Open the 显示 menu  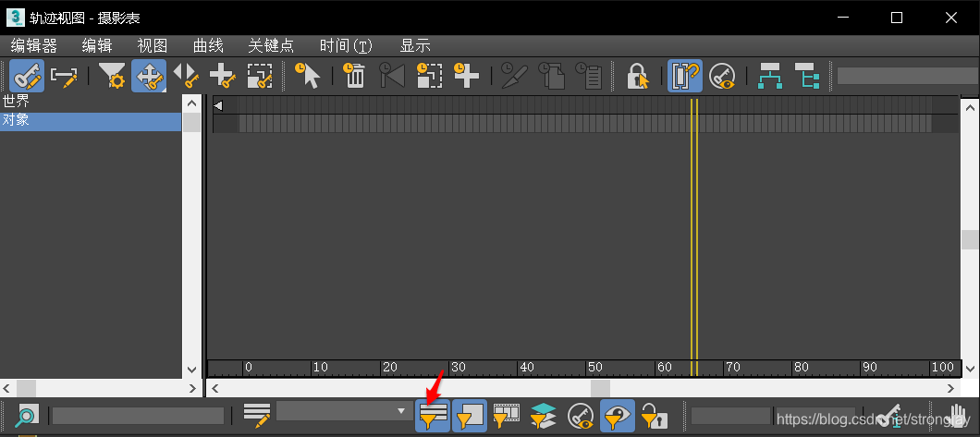tap(415, 45)
